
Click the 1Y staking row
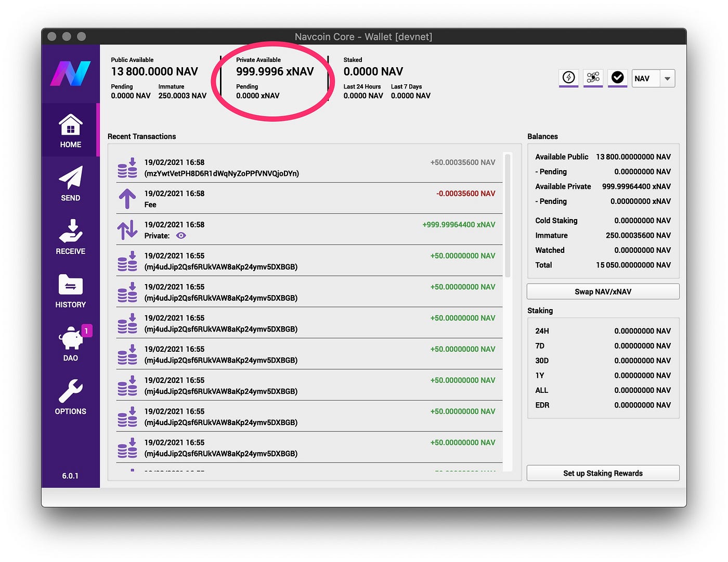pos(603,375)
